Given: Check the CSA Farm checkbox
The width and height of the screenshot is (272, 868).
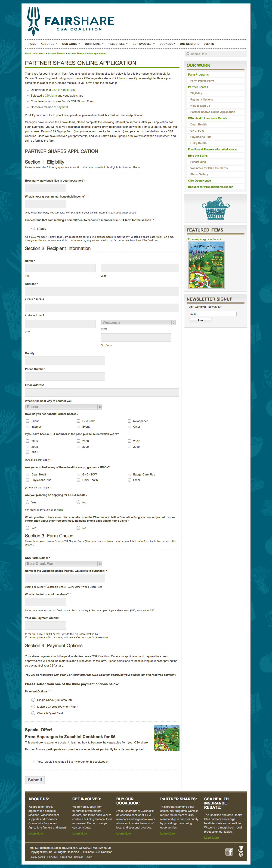Looking at the screenshot, I should (x=78, y=421).
